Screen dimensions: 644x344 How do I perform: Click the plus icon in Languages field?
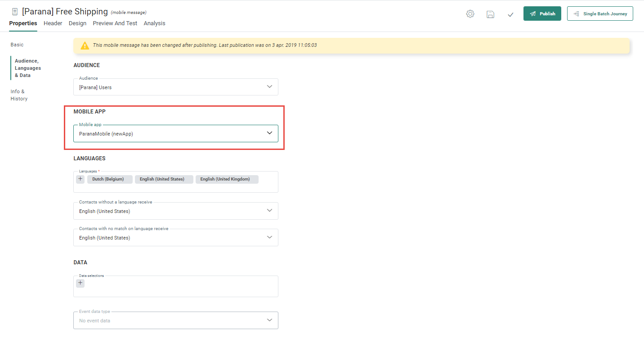(80, 179)
